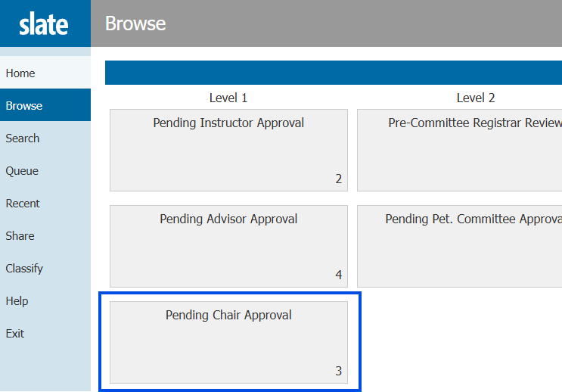Screen dimensions: 562x392
Task: Open the Queue section
Action: 22,171
